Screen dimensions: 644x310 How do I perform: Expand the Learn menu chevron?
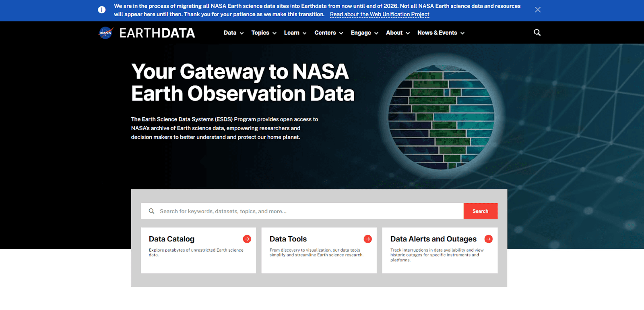coord(305,33)
